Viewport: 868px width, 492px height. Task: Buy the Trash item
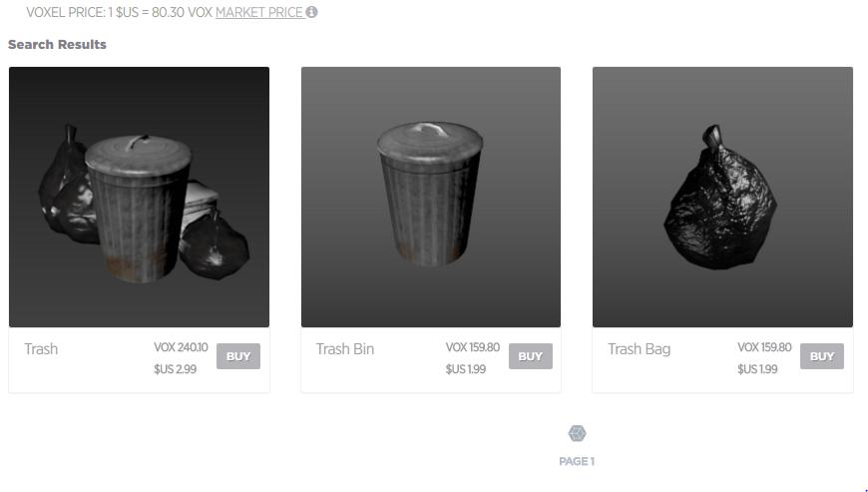(x=238, y=356)
